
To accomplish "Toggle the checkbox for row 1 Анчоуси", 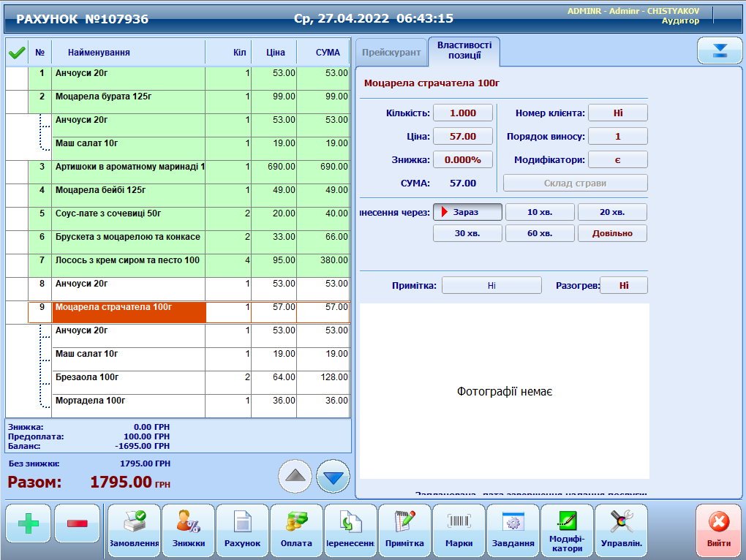I will pos(17,78).
